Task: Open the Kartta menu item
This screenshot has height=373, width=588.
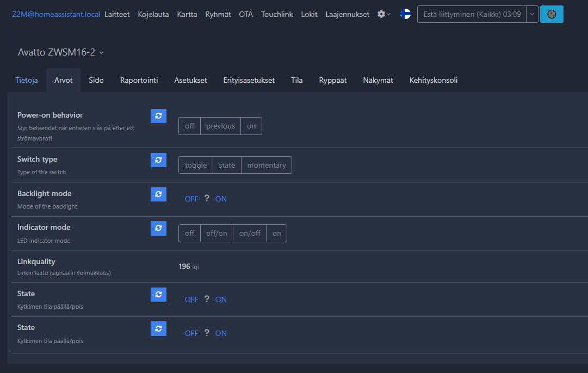Action: click(187, 14)
